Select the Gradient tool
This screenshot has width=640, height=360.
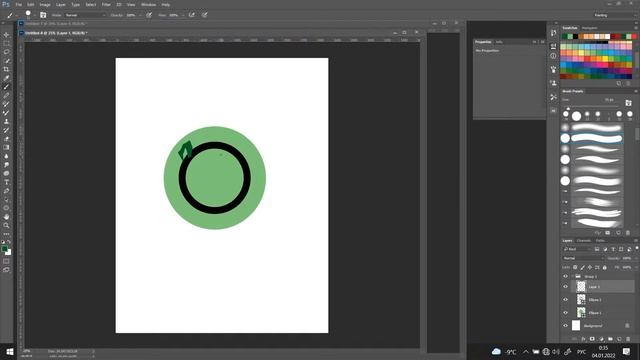coord(6,147)
